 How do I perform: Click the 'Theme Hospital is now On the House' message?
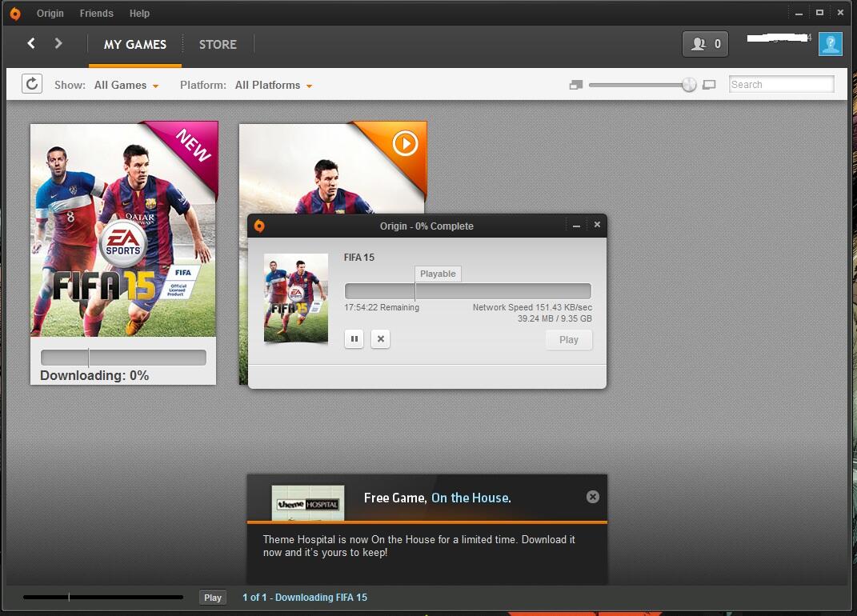(419, 546)
